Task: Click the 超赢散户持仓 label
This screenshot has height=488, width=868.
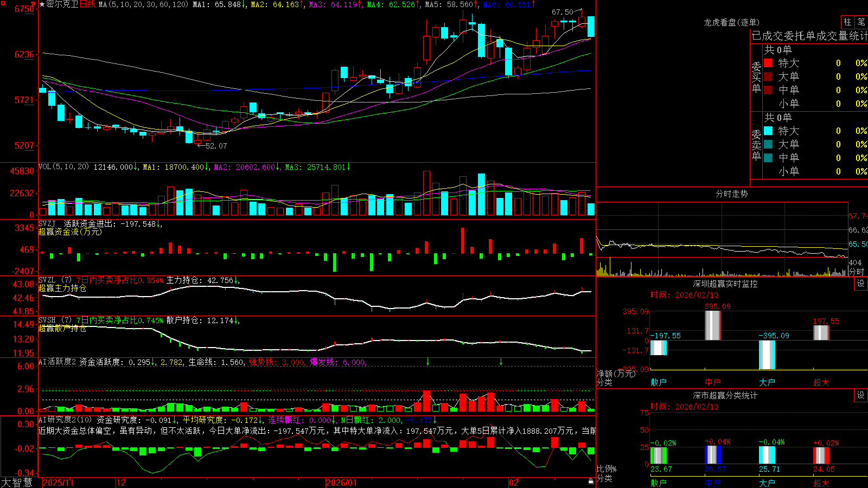Action: coord(62,328)
